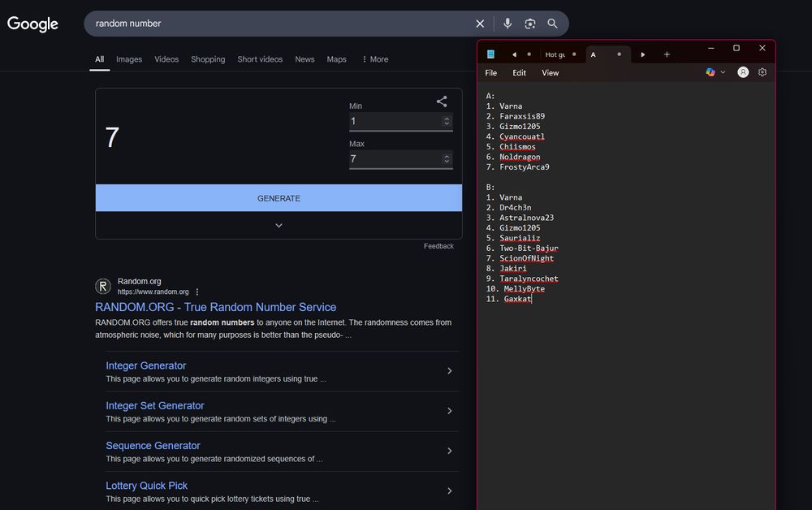Open the Integer Generator sub-link arrow

pos(450,370)
